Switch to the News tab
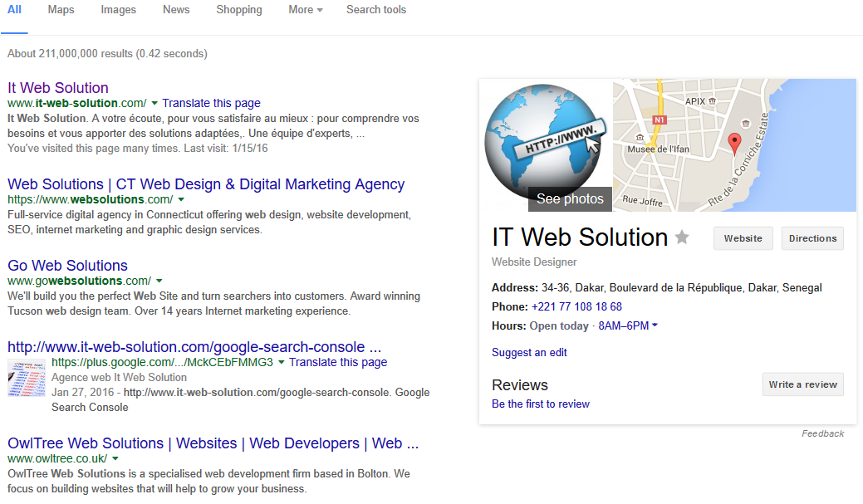Screen dimensions: 863x504 coord(176,10)
